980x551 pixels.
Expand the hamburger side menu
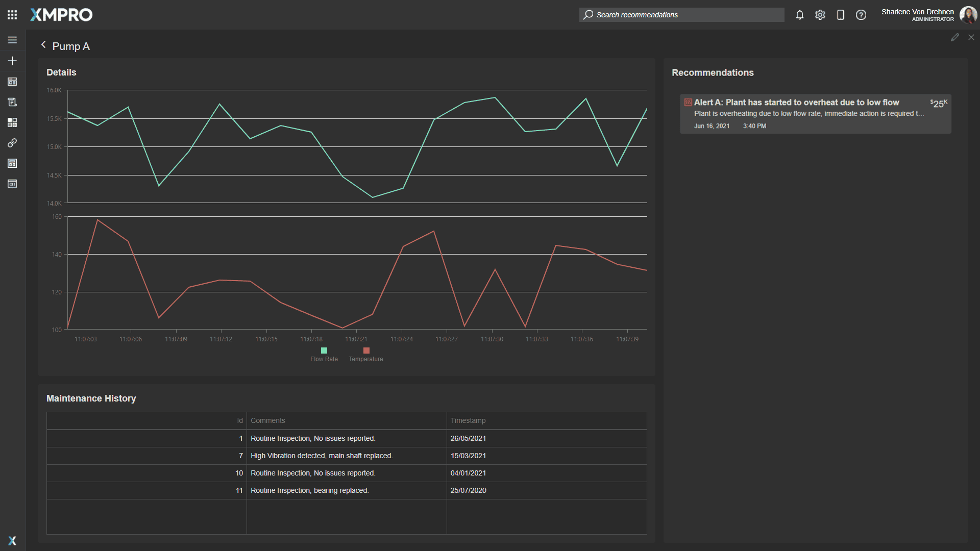click(x=12, y=40)
